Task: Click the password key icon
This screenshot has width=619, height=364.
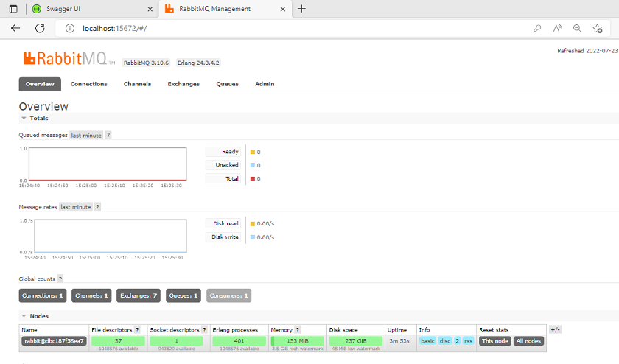Action: [x=537, y=29]
